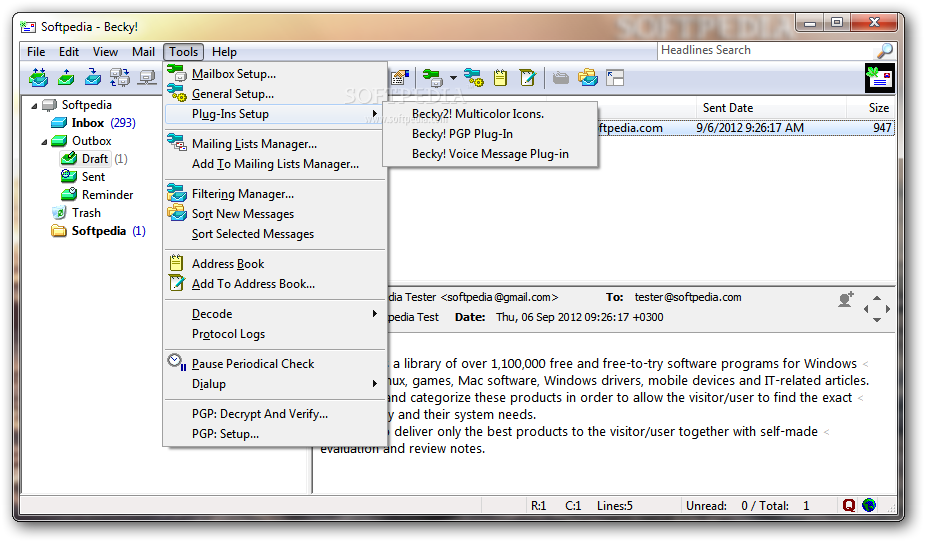Click the toolbar icon right of the Tools menu

[399, 77]
